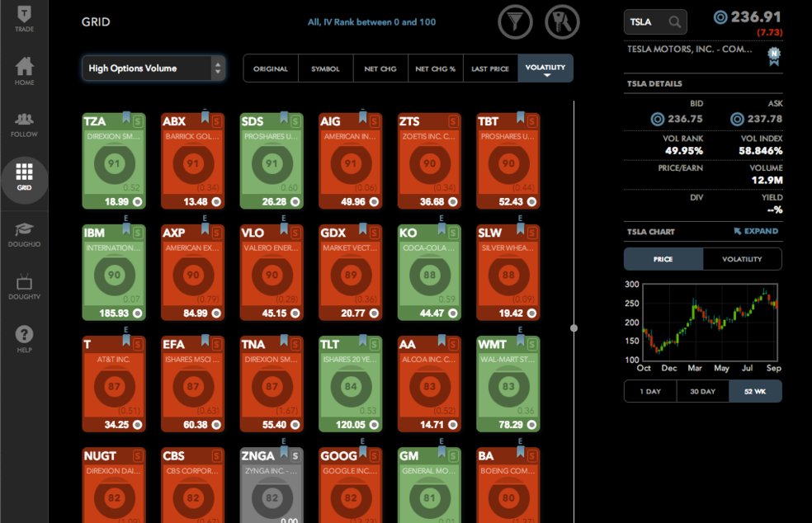The width and height of the screenshot is (812, 523).
Task: Open the GM General Motors card
Action: [x=429, y=486]
